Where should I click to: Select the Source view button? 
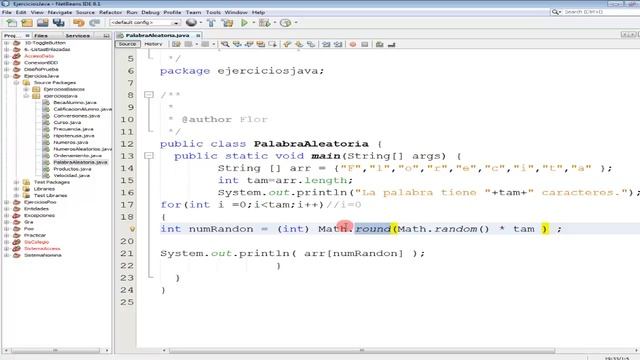(127, 44)
